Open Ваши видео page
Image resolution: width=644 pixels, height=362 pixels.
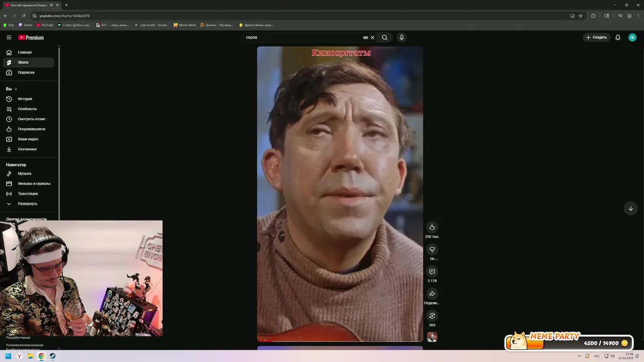click(x=29, y=139)
